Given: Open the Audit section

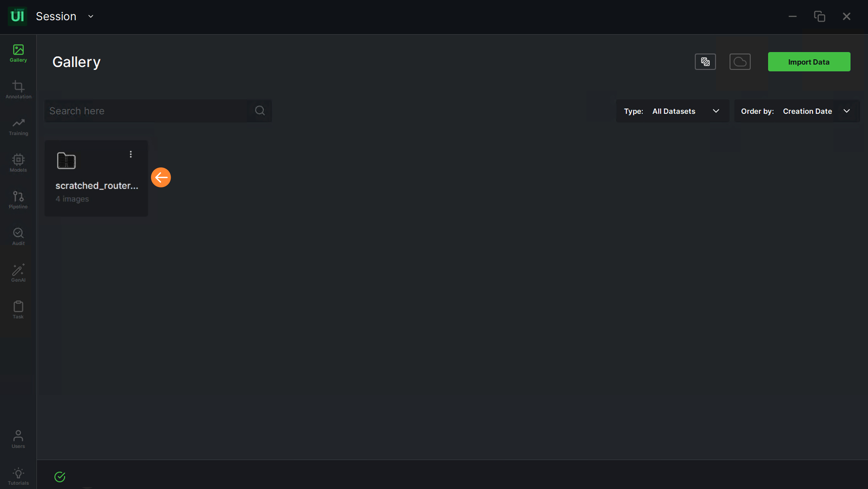Looking at the screenshot, I should coord(18,236).
